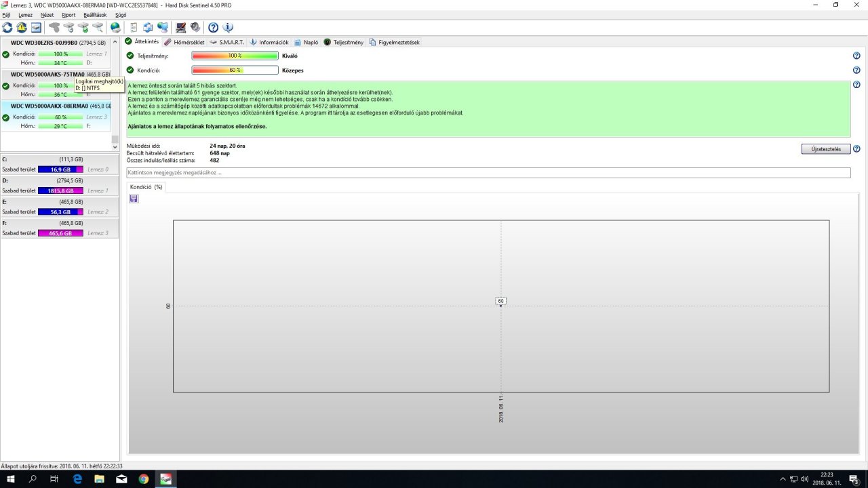Viewport: 868px width, 488px height.
Task: Open the Napló tab
Action: click(x=307, y=42)
